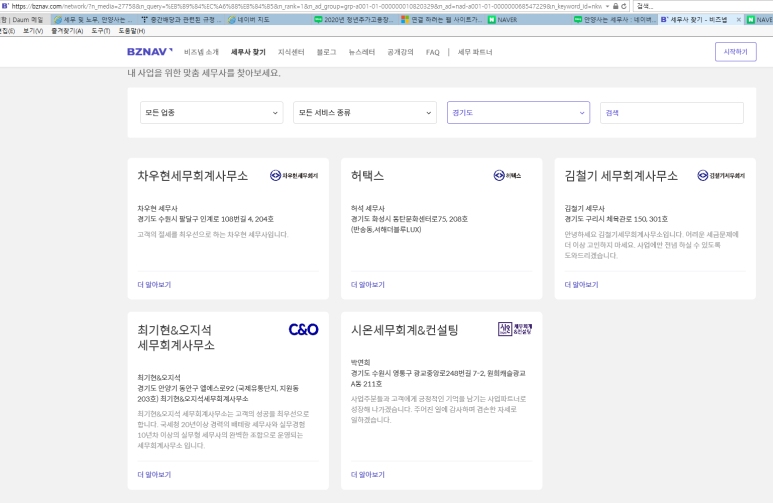This screenshot has width=773, height=503.
Task: Switch to the 안양사는 세무사 : 네이버 tab
Action: (614, 20)
